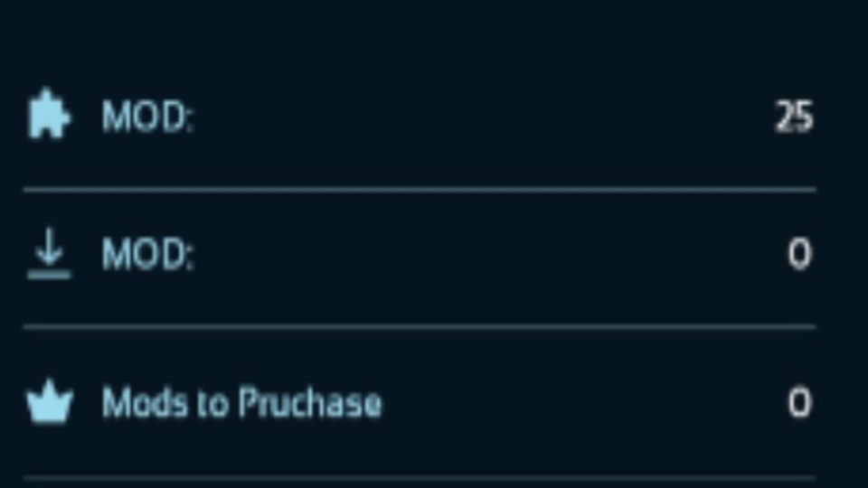868x488 pixels.
Task: Click the download arrow icon
Action: (x=49, y=257)
